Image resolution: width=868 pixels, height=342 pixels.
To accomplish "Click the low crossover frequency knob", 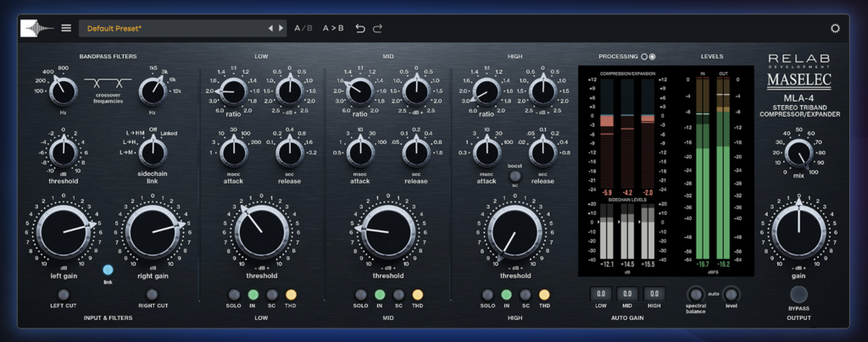I will click(63, 91).
